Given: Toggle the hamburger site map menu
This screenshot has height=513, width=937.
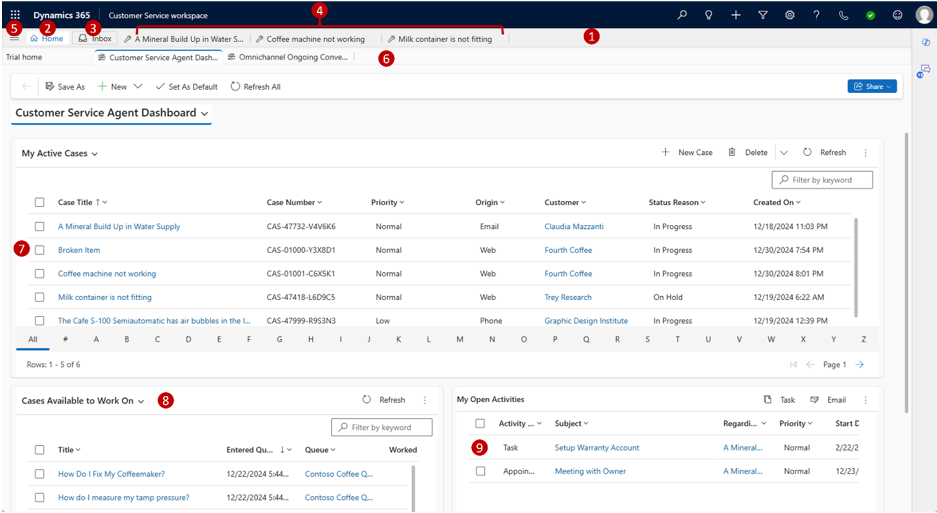Looking at the screenshot, I should point(14,38).
